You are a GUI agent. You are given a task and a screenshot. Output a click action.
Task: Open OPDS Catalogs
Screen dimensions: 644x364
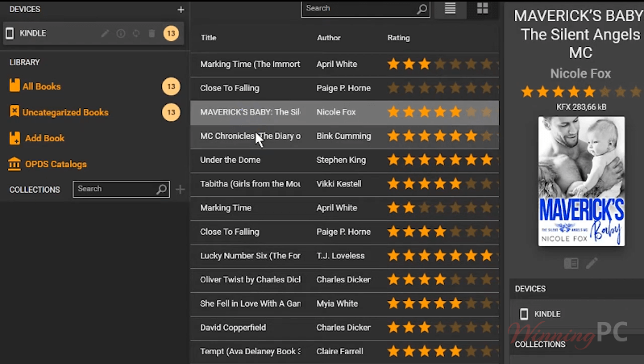coord(56,164)
